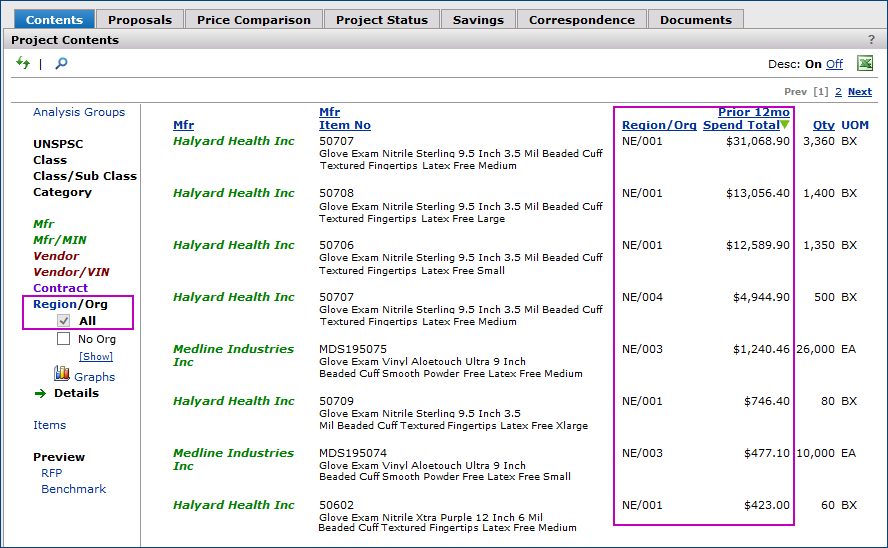Jump to page 2 of results
The image size is (888, 548).
point(838,92)
